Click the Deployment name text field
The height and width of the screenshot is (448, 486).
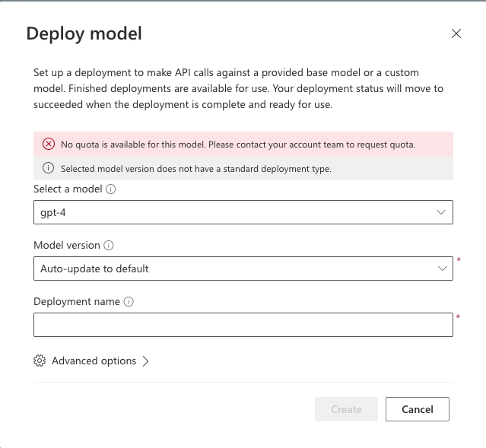[x=243, y=325]
